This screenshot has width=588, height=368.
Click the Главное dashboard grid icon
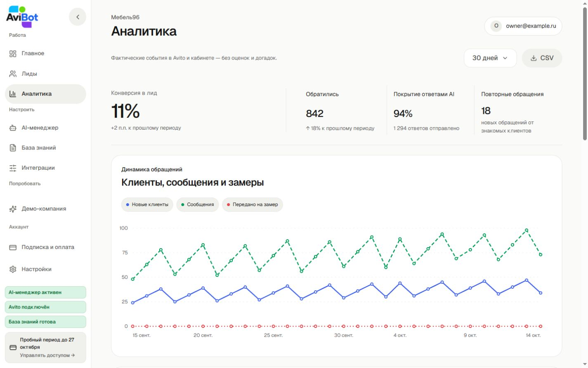point(13,53)
